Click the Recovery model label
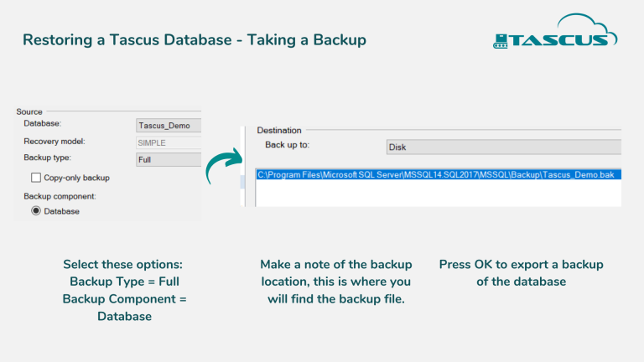644x362 pixels. [x=55, y=141]
